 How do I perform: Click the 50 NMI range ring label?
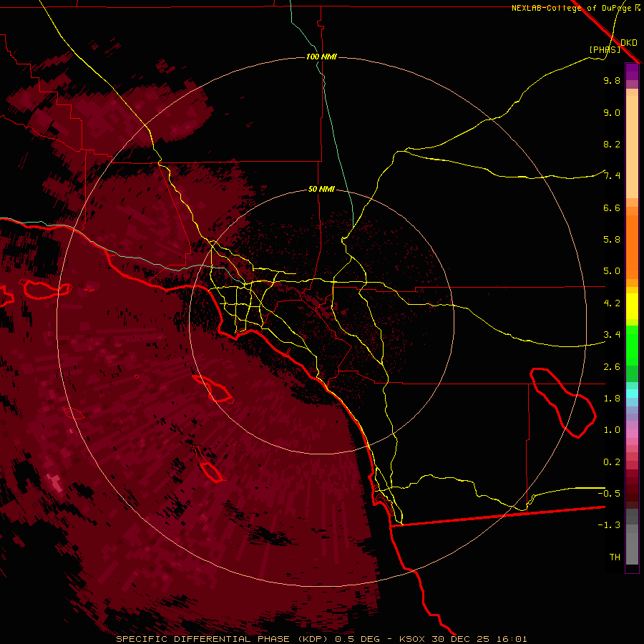pyautogui.click(x=321, y=189)
